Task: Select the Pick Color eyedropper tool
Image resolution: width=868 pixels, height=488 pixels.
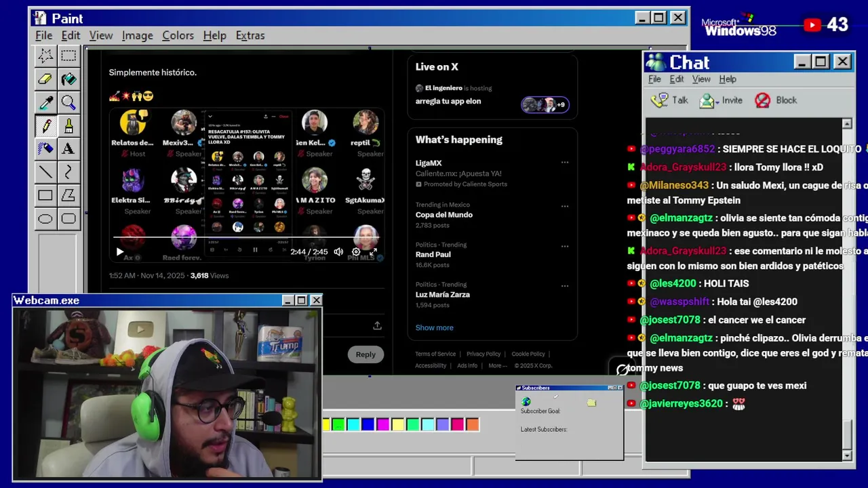Action: (45, 102)
